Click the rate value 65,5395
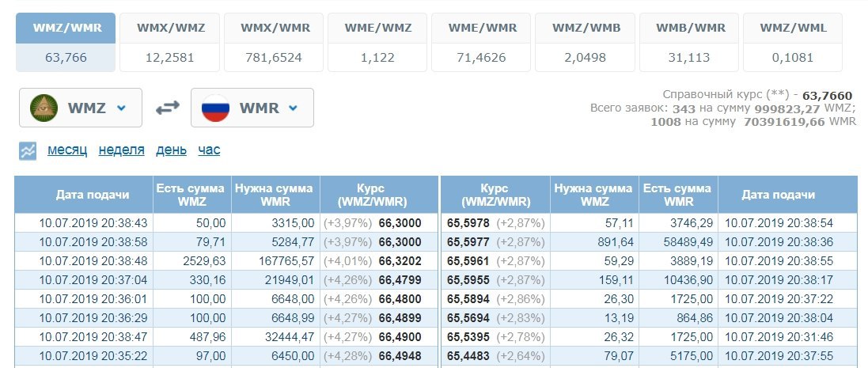 coord(468,337)
